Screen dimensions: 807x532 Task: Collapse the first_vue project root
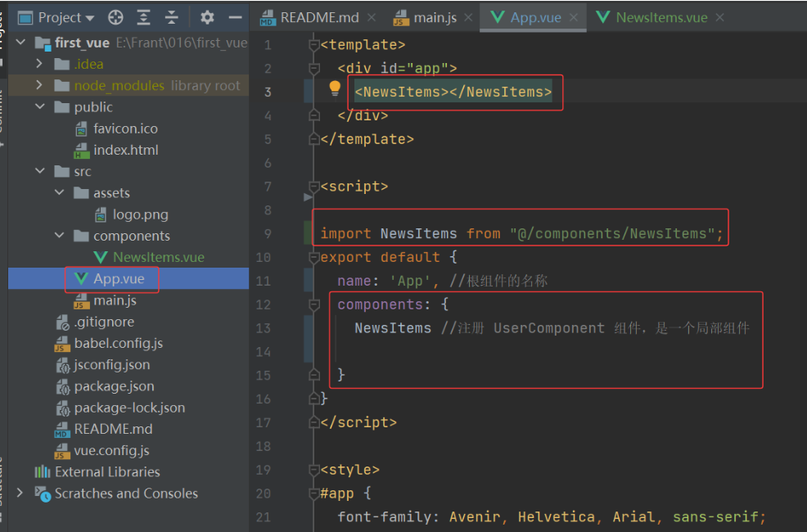click(20, 43)
